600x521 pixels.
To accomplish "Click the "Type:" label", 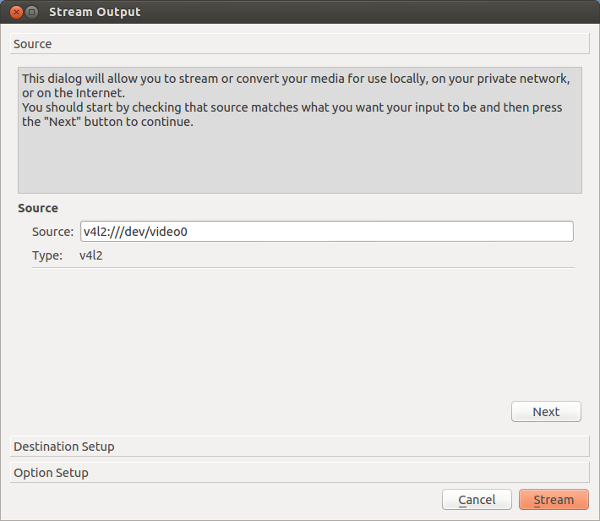I will 46,255.
